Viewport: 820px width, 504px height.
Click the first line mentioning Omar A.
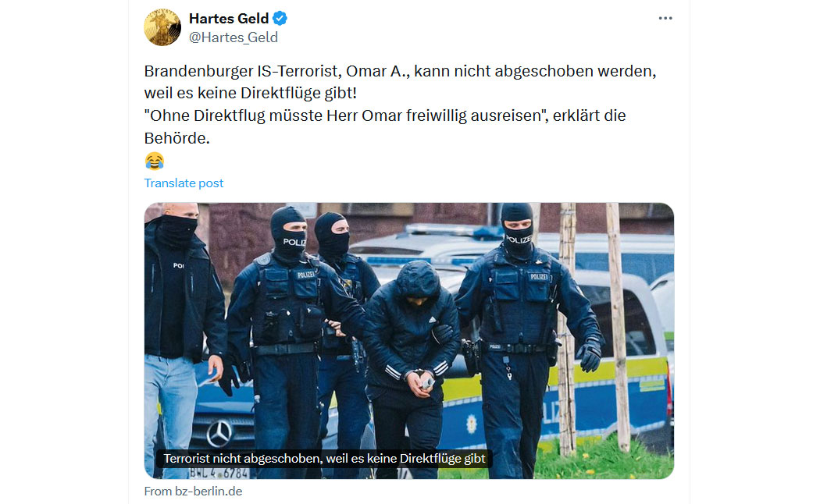click(x=400, y=71)
